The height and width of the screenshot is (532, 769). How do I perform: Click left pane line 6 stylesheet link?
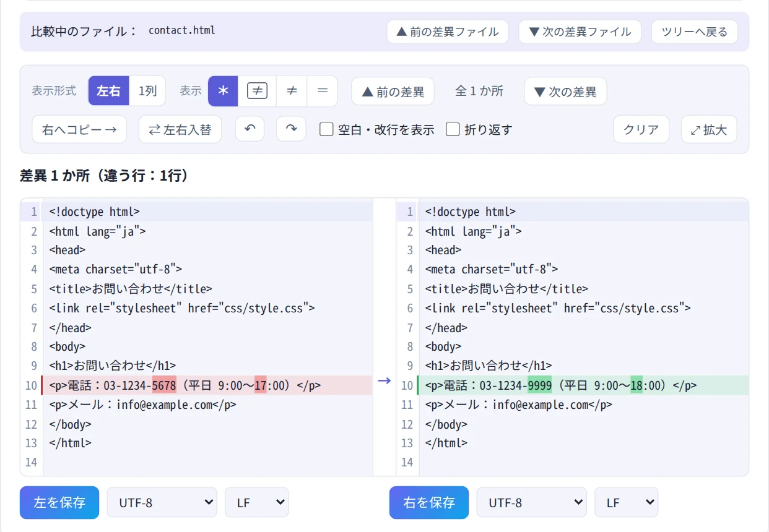207,308
